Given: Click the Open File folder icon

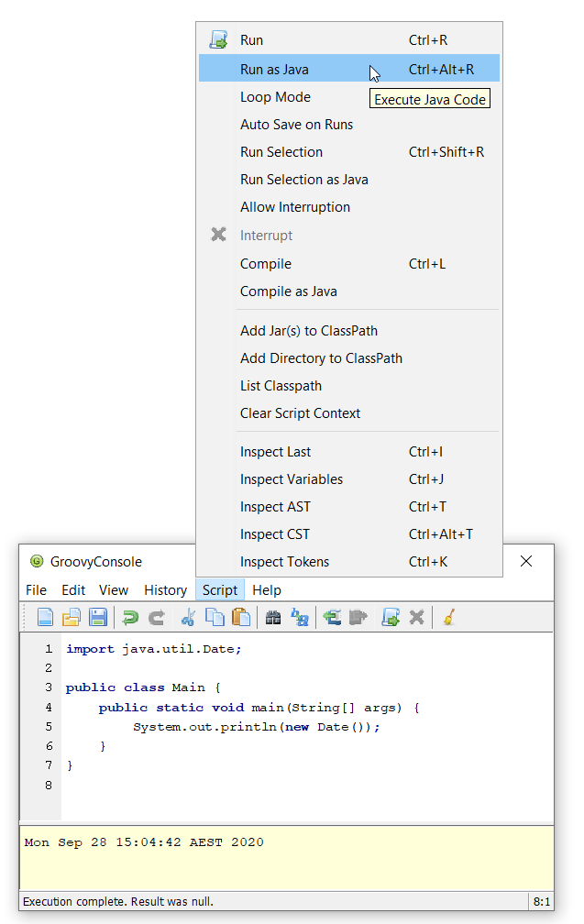Looking at the screenshot, I should click(72, 617).
